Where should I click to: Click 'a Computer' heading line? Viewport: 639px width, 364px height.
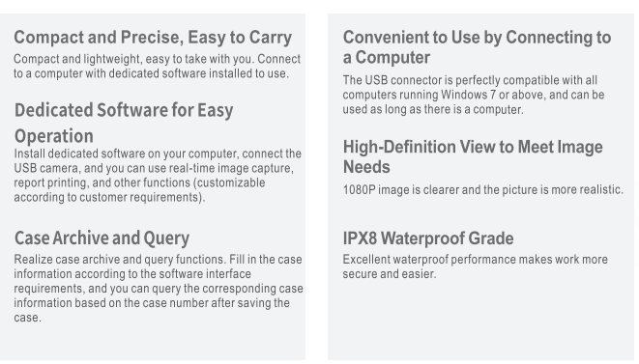387,57
